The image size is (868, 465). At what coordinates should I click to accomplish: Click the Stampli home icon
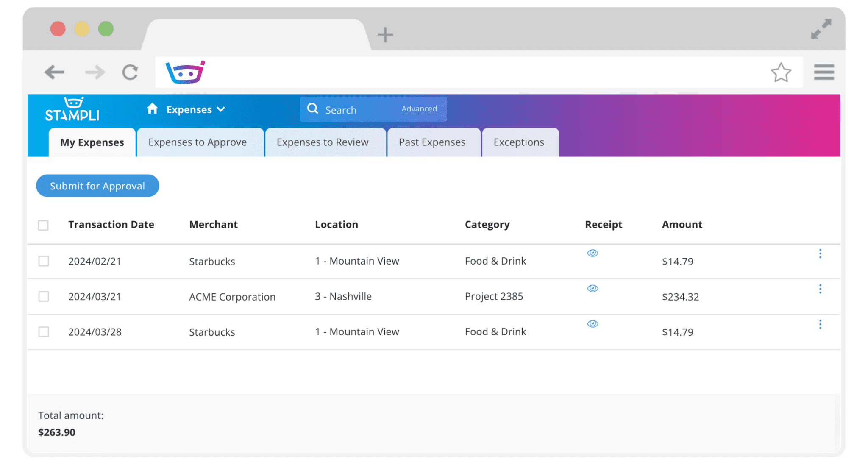152,109
